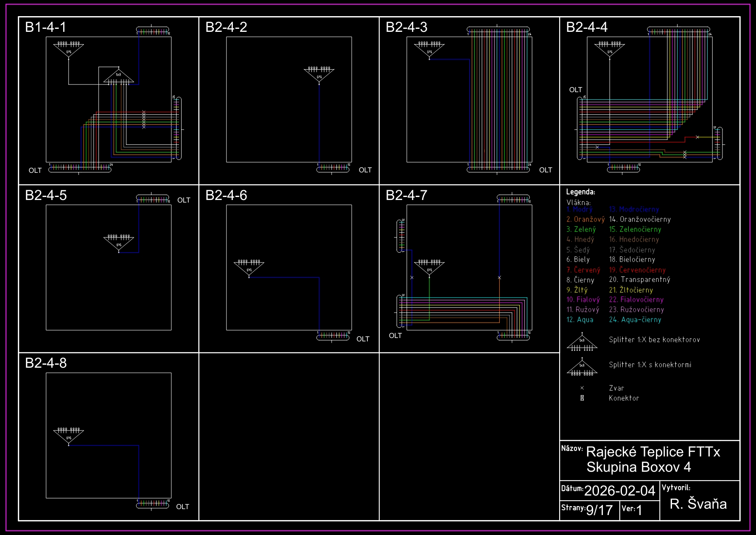
Task: Select the splitter triangle in panel B2-4-6
Action: coord(249,268)
